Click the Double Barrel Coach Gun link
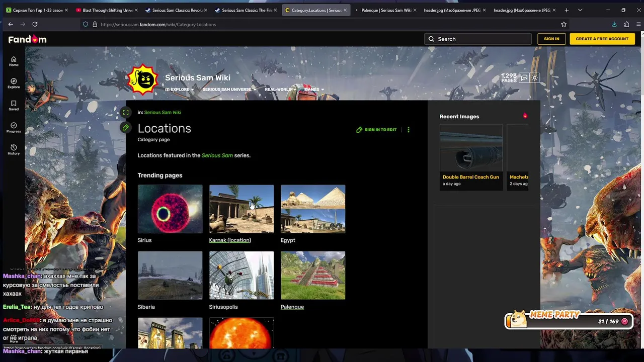Viewport: 644px width, 362px height. pos(471,177)
